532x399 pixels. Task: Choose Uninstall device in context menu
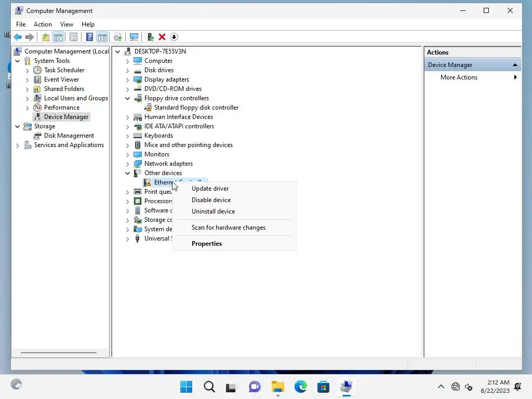coord(234,211)
